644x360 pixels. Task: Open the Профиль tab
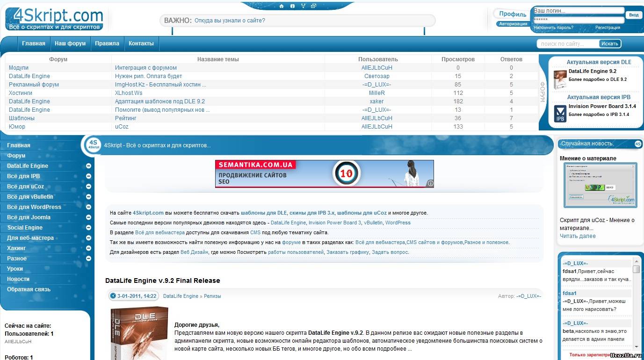pyautogui.click(x=513, y=14)
